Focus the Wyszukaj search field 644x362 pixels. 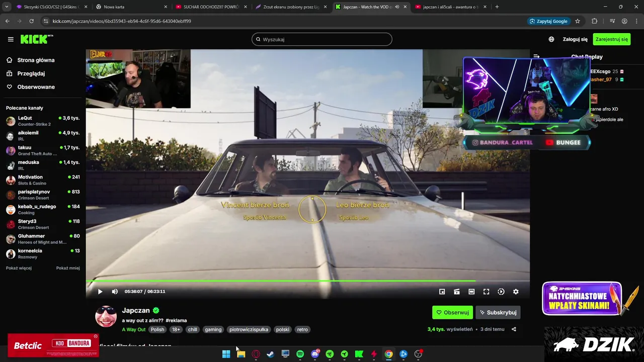(x=322, y=39)
